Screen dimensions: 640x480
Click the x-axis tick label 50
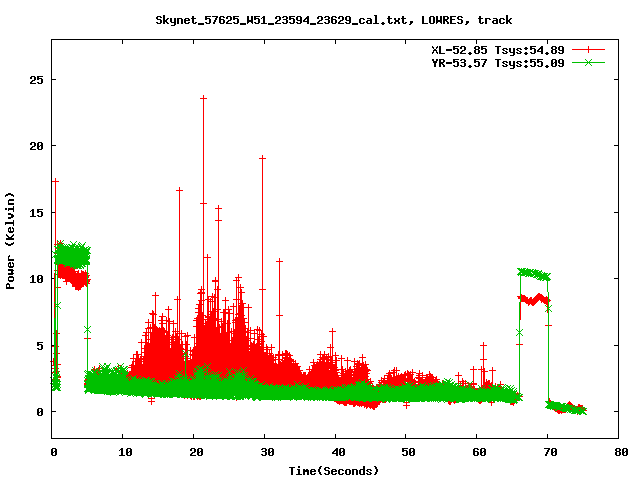pyautogui.click(x=409, y=452)
